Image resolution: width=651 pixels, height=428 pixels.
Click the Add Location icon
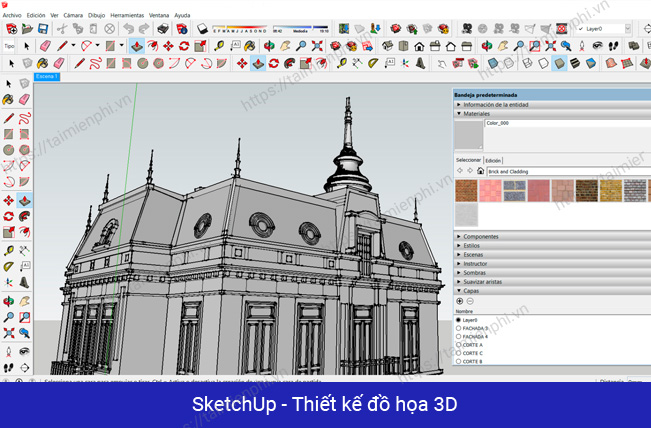pos(343,29)
